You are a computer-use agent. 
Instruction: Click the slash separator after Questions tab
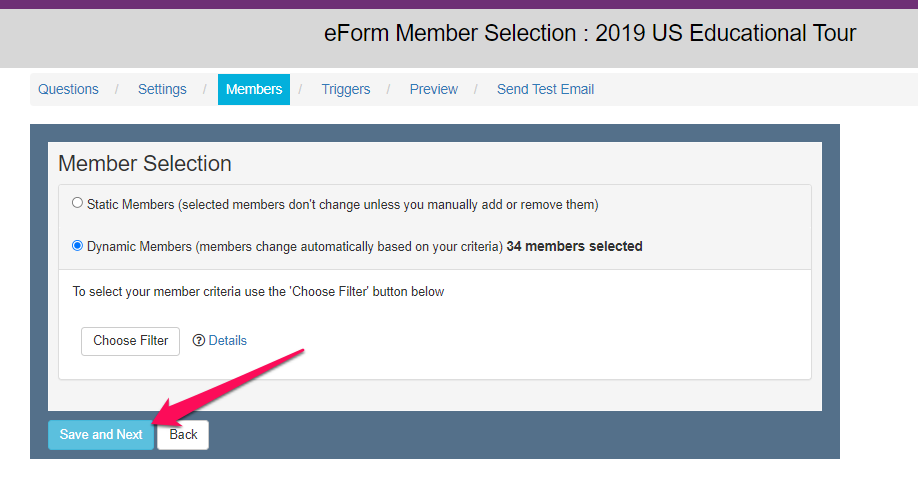click(x=116, y=89)
